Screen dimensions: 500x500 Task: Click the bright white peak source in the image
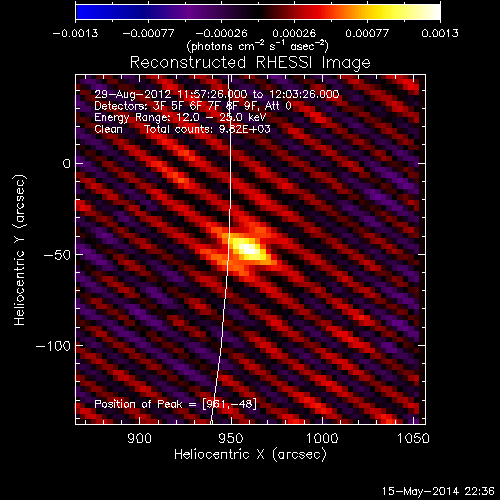[x=248, y=249]
